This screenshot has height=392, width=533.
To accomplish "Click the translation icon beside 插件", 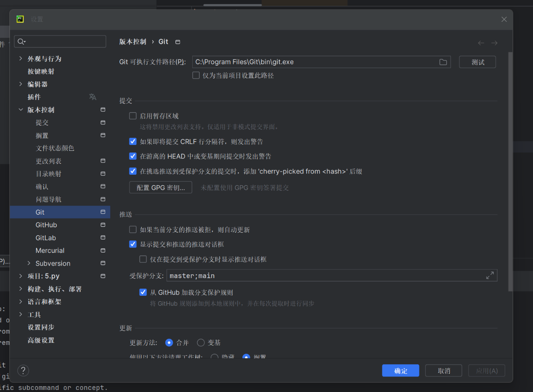I will point(93,97).
